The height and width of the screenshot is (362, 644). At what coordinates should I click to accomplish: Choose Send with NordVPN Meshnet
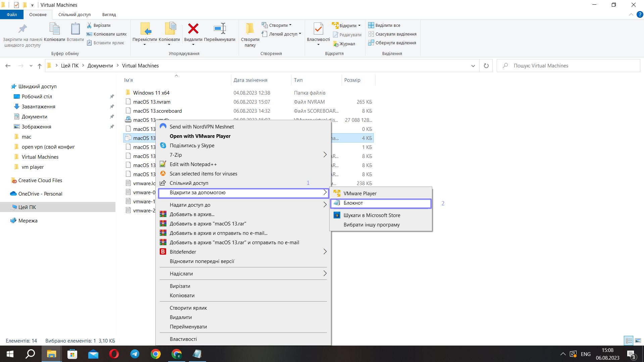tap(243, 126)
